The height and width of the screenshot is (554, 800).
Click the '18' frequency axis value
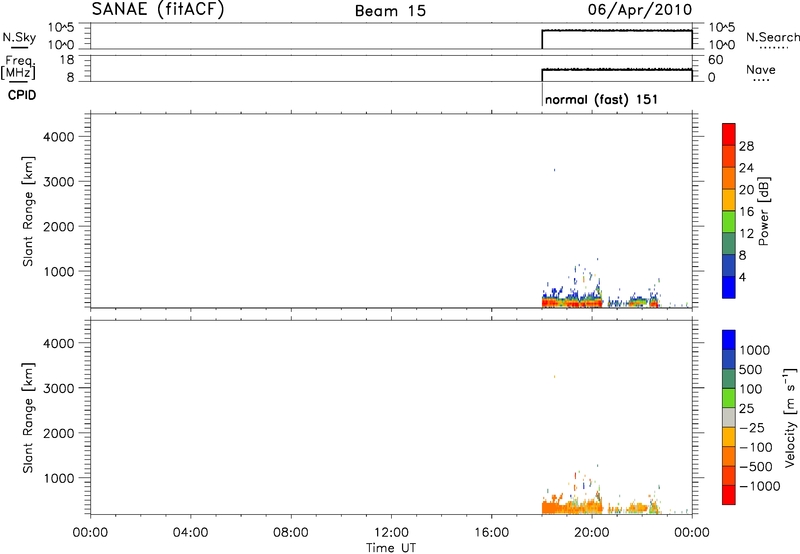[68, 60]
